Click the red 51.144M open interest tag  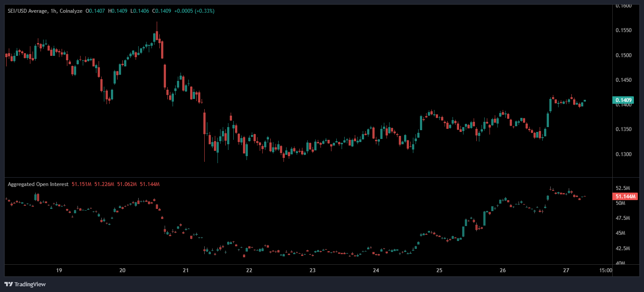(x=625, y=197)
